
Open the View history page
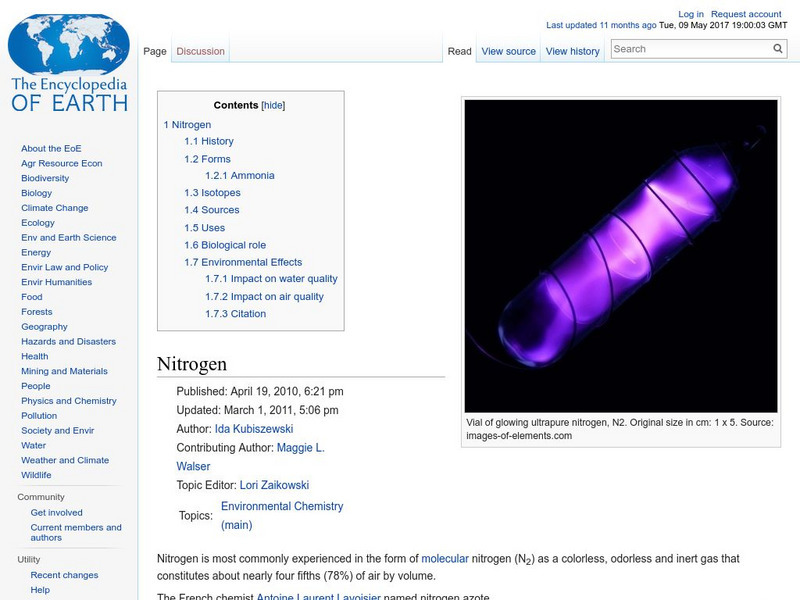[572, 51]
